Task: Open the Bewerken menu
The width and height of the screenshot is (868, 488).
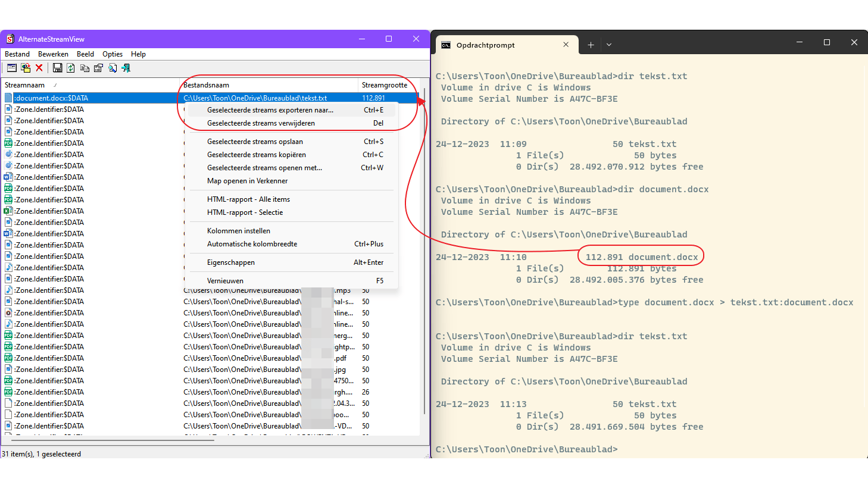Action: (53, 54)
